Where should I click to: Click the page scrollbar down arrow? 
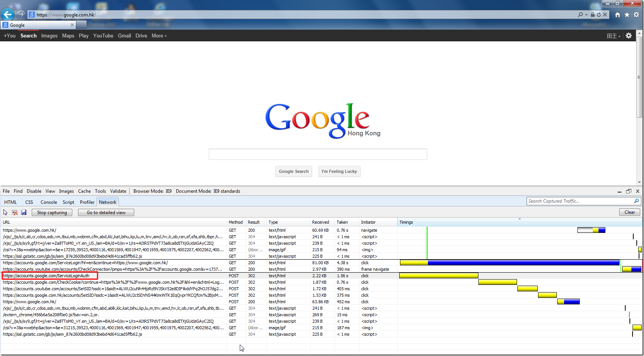coord(639,182)
